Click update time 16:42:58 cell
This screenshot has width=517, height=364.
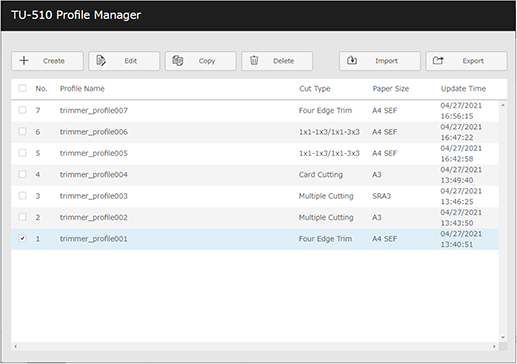click(x=461, y=153)
